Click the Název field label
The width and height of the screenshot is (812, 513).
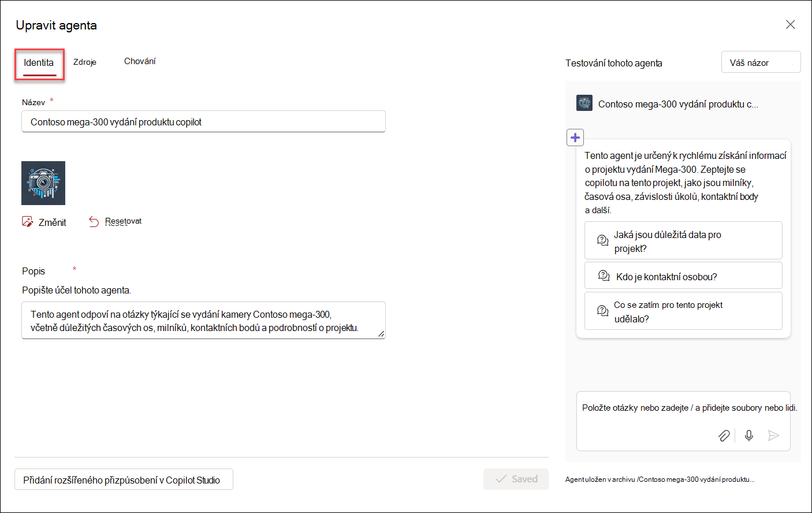pos(33,102)
